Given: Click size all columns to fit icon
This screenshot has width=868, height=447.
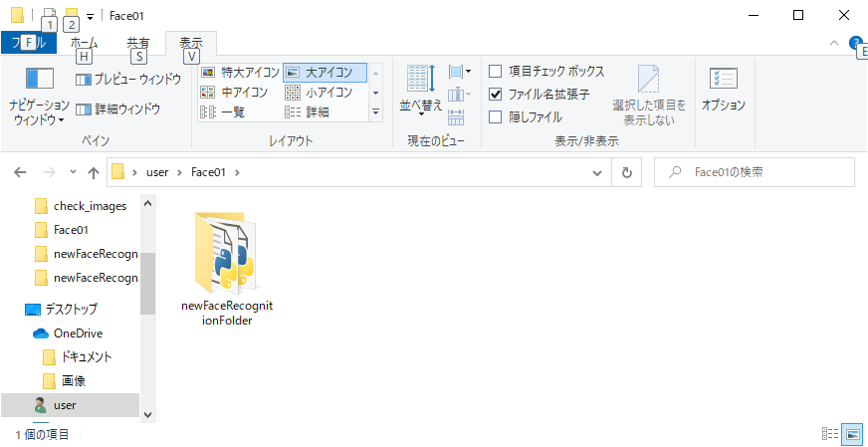Looking at the screenshot, I should (456, 116).
